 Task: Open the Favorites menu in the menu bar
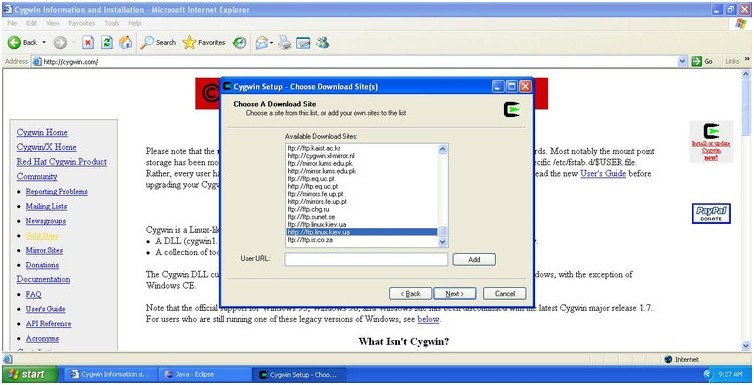point(81,23)
